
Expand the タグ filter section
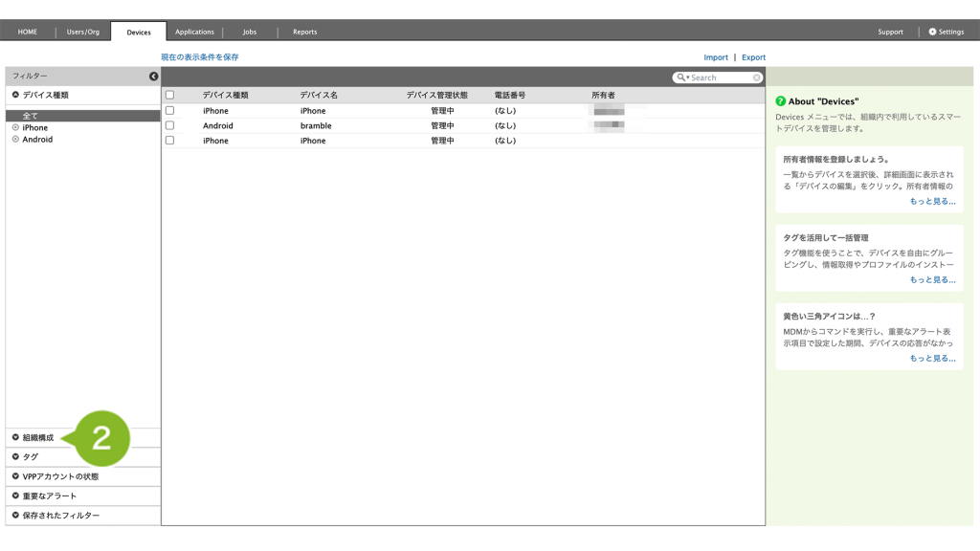click(15, 456)
